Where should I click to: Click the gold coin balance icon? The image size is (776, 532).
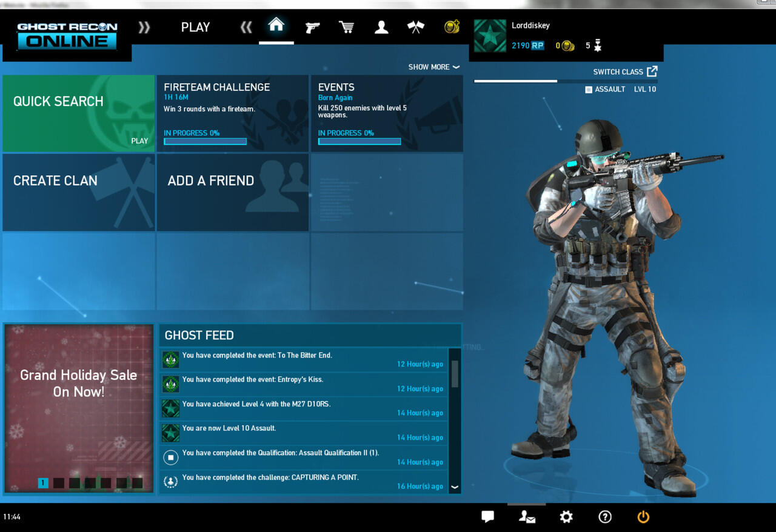click(568, 45)
